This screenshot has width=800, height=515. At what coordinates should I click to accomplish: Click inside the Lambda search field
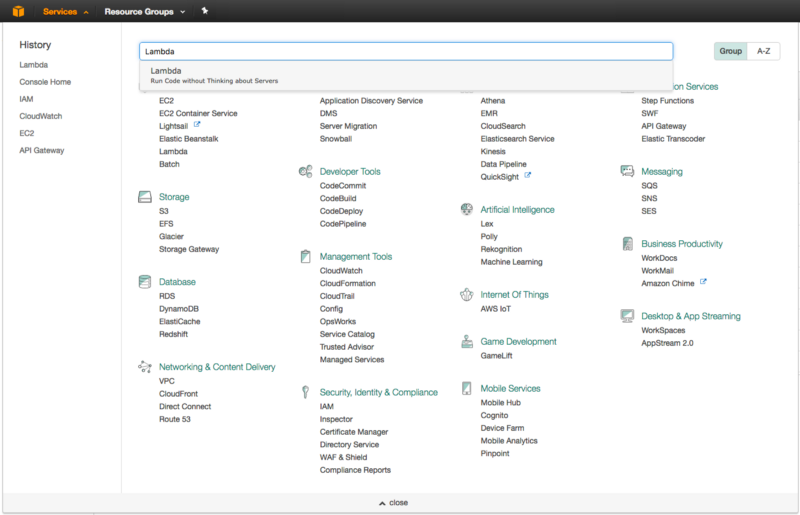[406, 52]
